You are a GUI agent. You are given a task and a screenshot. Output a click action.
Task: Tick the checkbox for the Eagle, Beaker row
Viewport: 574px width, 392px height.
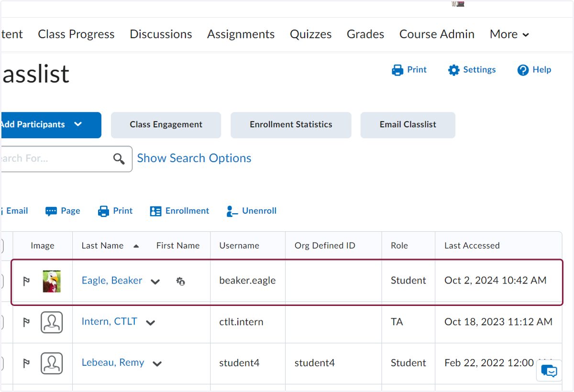click(1, 281)
